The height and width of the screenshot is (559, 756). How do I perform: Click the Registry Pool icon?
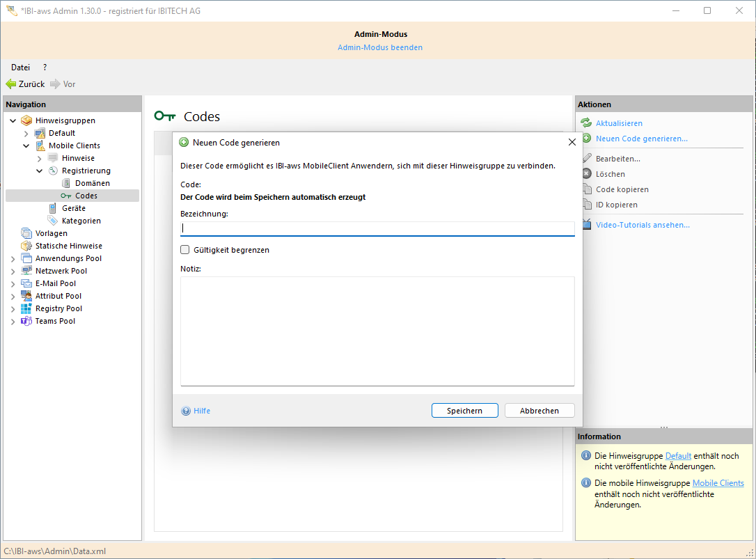coord(26,308)
